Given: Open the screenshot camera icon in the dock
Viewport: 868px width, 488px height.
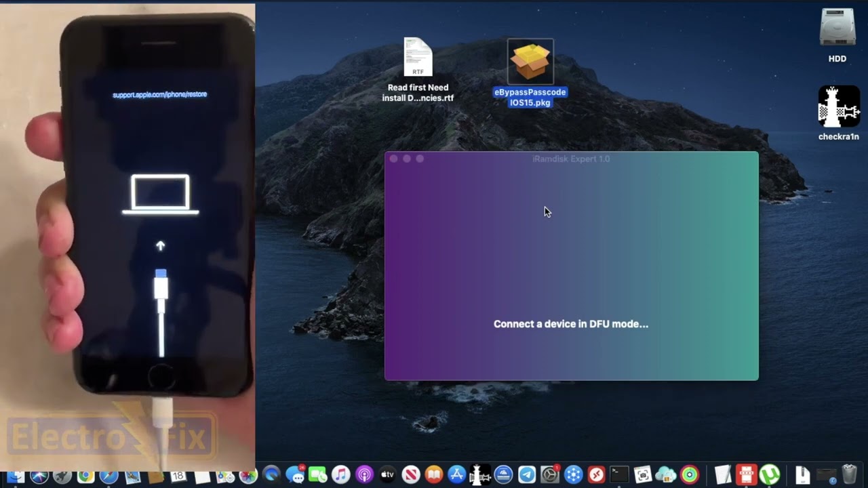Looking at the screenshot, I should [x=643, y=475].
